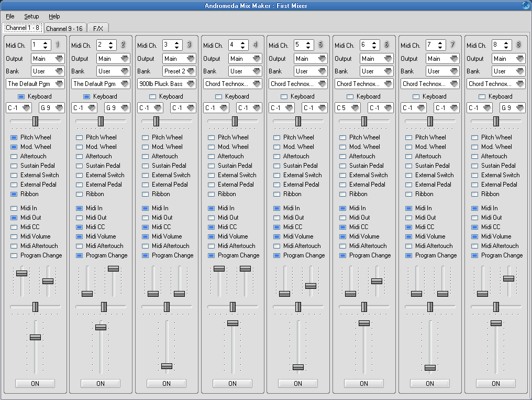532x400 pixels.
Task: Click the ON button for channel 1
Action: tap(35, 383)
